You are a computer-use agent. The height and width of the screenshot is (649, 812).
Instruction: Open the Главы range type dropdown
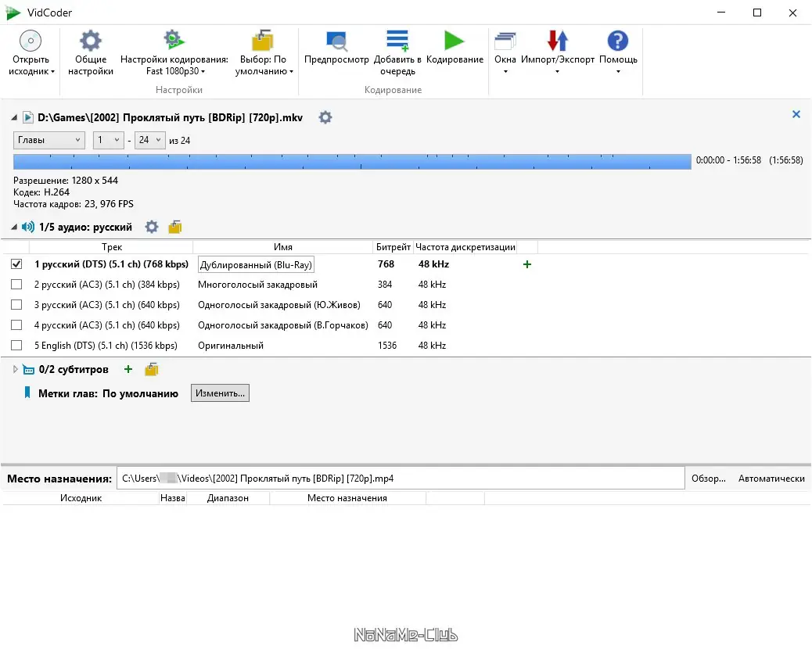click(x=49, y=140)
